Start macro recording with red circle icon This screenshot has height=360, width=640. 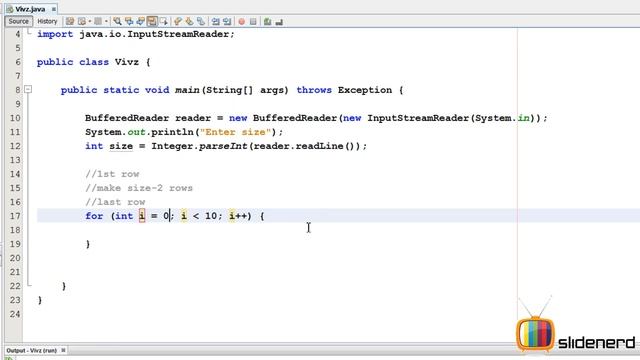tap(242, 21)
